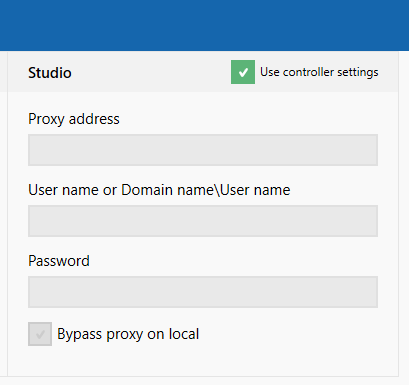Uncheck the Use controller settings checkbox
Screen dimensions: 409x385
(x=243, y=72)
